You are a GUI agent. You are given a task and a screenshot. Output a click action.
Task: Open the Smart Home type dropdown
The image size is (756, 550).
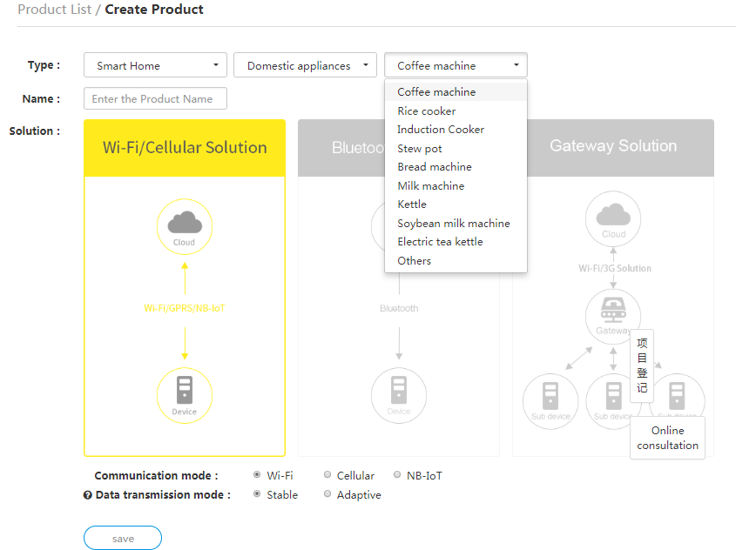click(x=154, y=65)
